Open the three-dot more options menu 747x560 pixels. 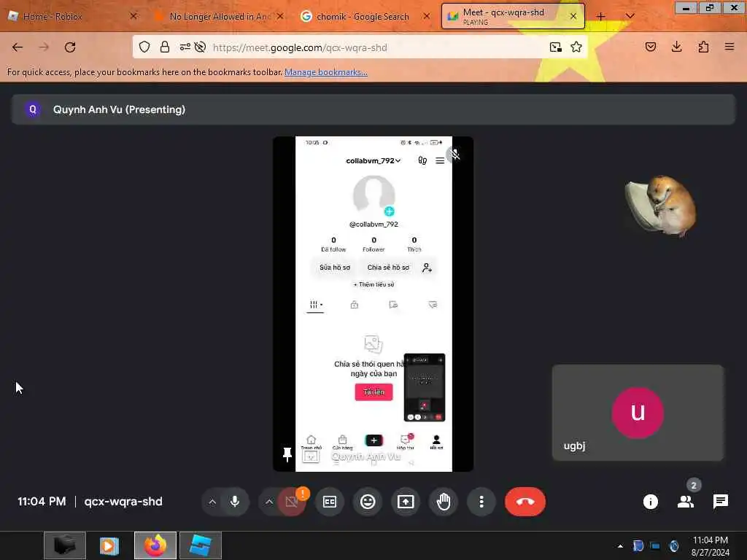pyautogui.click(x=481, y=502)
